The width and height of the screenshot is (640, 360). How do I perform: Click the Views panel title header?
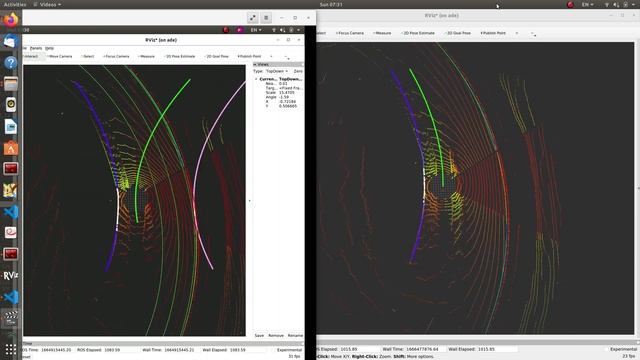[278, 64]
